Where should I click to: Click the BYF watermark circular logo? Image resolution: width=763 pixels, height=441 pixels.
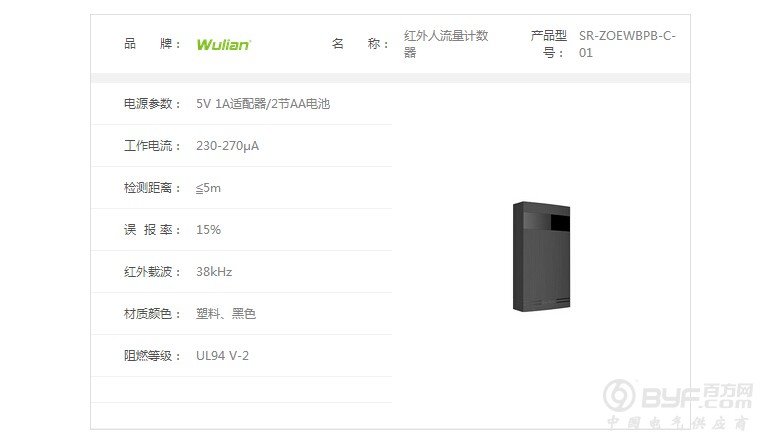coord(619,395)
